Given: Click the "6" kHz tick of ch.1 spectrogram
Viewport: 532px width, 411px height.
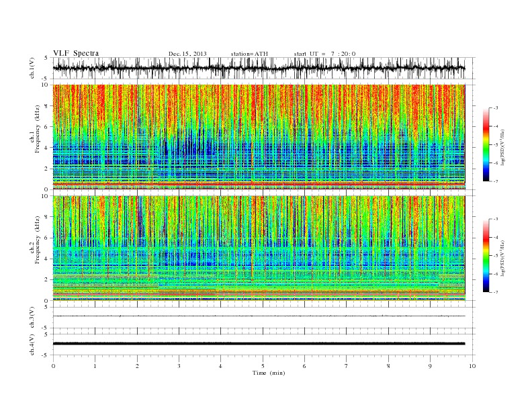Looking at the screenshot, I should [47, 127].
